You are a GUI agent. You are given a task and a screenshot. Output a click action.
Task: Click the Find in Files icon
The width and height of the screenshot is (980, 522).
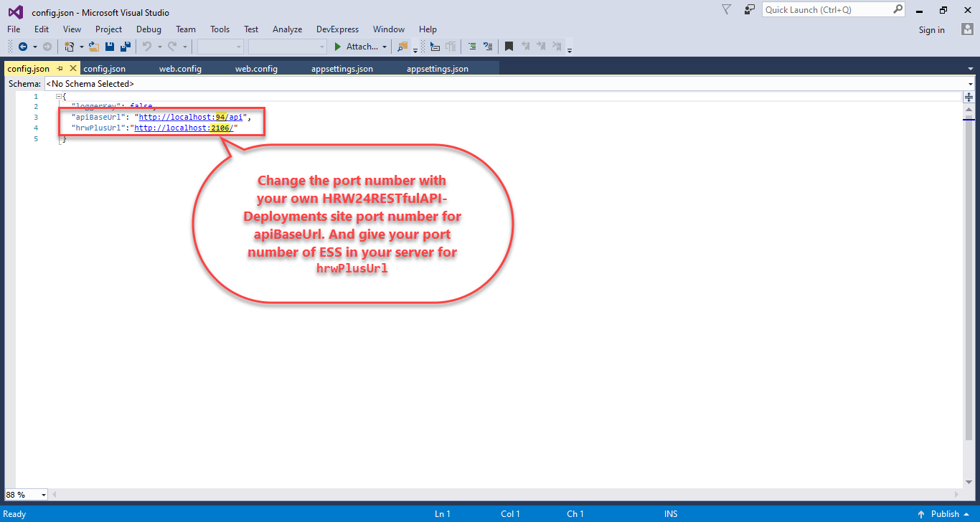pyautogui.click(x=402, y=47)
